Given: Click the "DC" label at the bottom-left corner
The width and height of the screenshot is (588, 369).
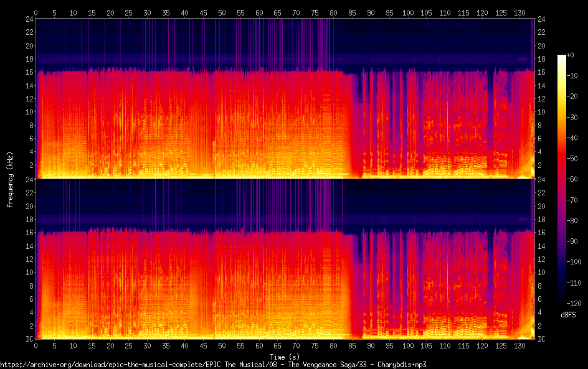Looking at the screenshot, I should [29, 339].
